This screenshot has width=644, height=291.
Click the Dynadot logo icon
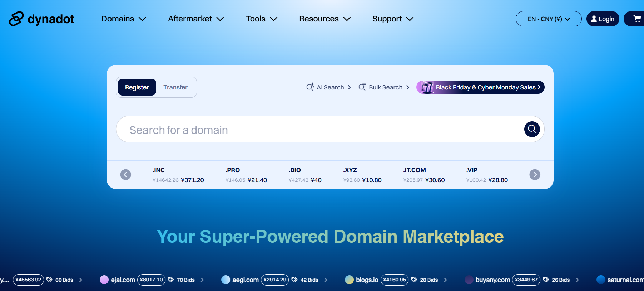click(x=16, y=19)
